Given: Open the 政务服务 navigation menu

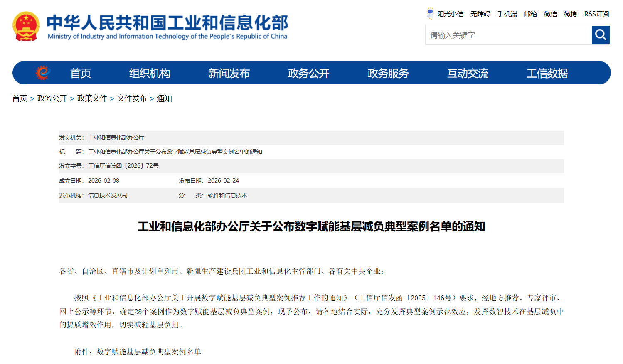Looking at the screenshot, I should (387, 73).
